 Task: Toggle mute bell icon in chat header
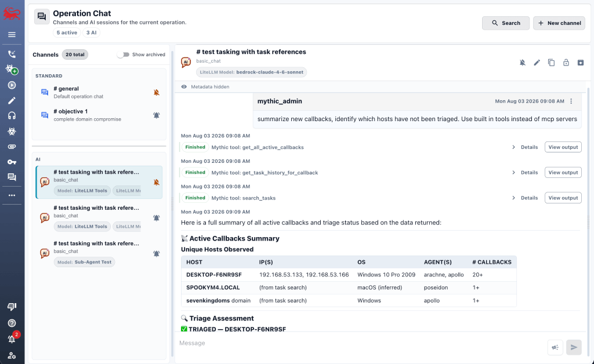pos(523,63)
